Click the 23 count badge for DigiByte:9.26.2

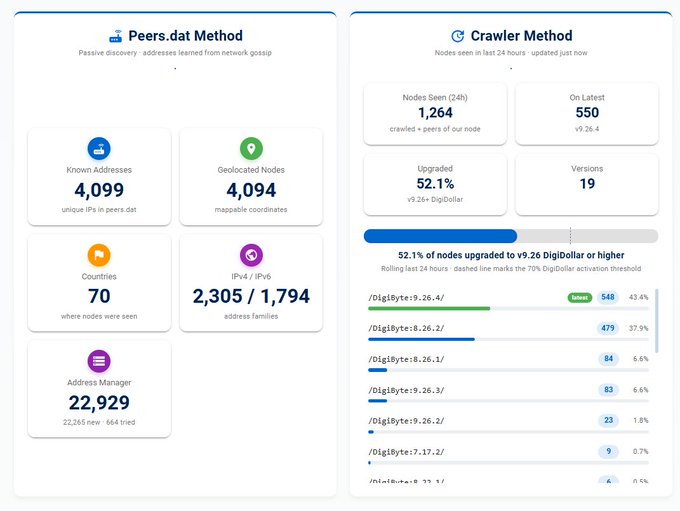tap(608, 420)
